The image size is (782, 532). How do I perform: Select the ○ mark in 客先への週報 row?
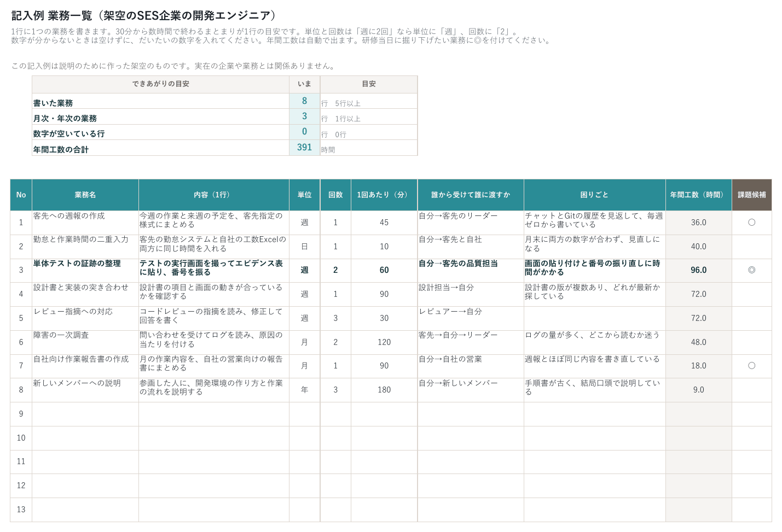(752, 223)
